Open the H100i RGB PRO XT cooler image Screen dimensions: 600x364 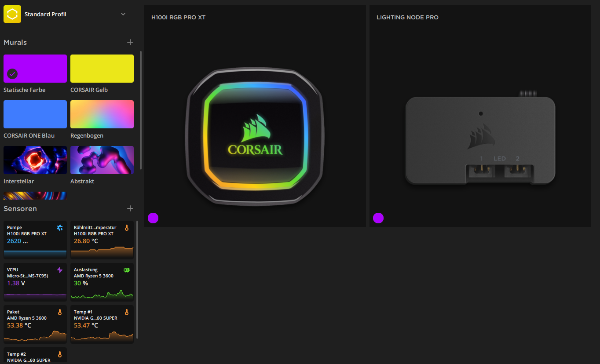pyautogui.click(x=255, y=136)
